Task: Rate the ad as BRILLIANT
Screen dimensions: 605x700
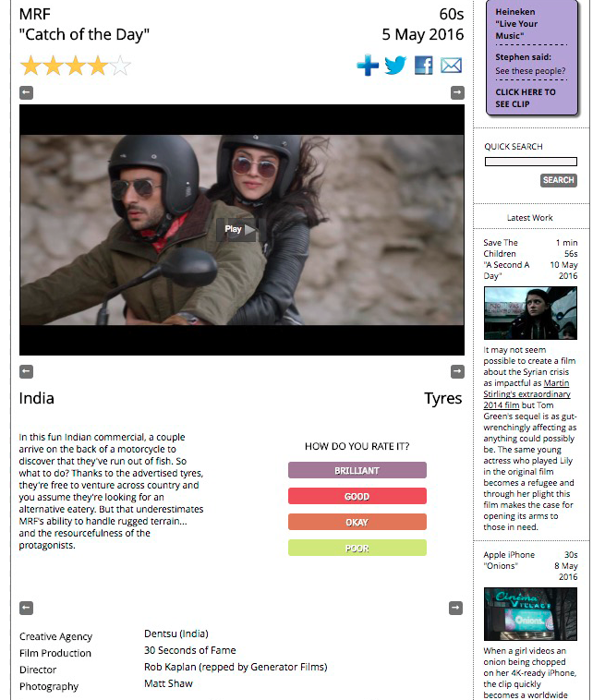Action: [x=357, y=471]
